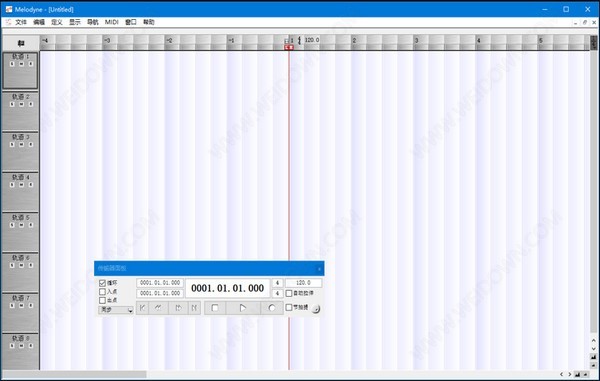Open the 窗口 menu
This screenshot has width=600, height=381.
(130, 22)
